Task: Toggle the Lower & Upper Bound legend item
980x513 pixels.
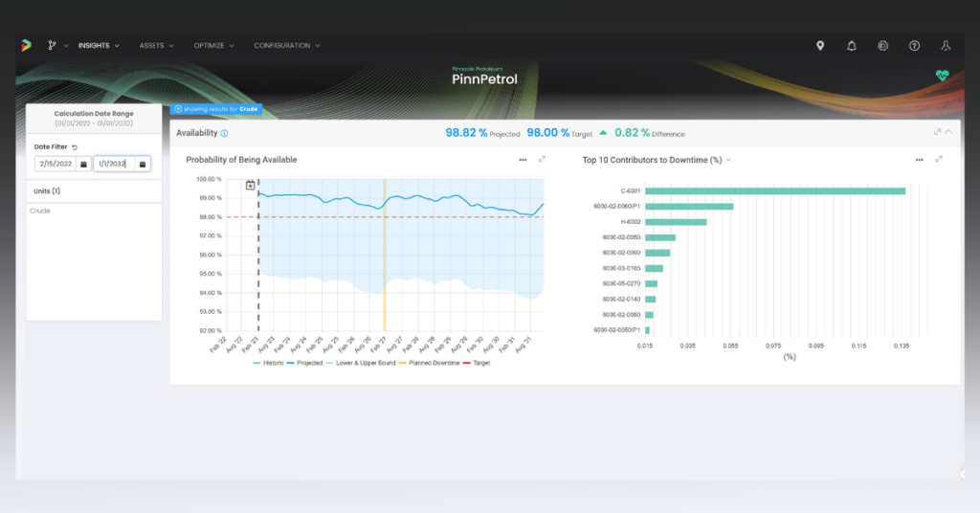Action: pyautogui.click(x=361, y=363)
